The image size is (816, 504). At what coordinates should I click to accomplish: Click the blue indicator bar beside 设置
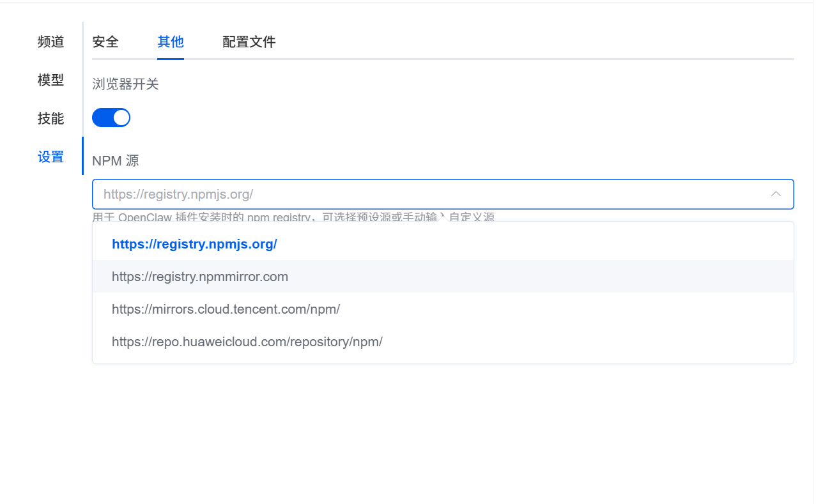[x=82, y=156]
